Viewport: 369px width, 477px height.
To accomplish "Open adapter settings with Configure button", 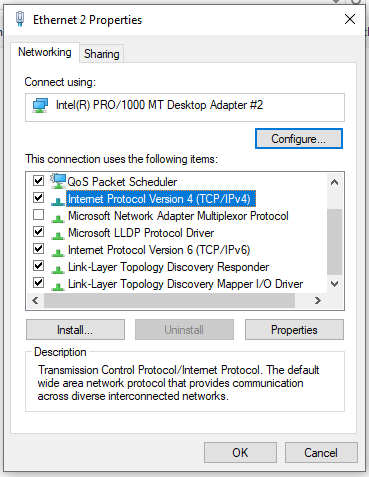I will [x=299, y=139].
